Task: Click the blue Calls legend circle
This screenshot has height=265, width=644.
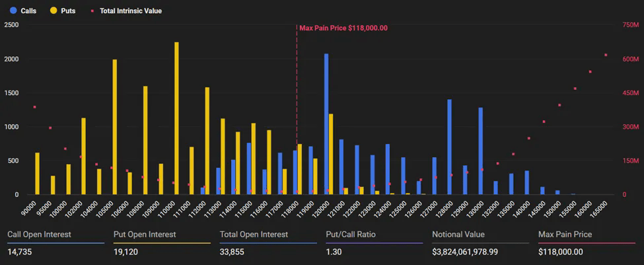Action: coord(13,11)
